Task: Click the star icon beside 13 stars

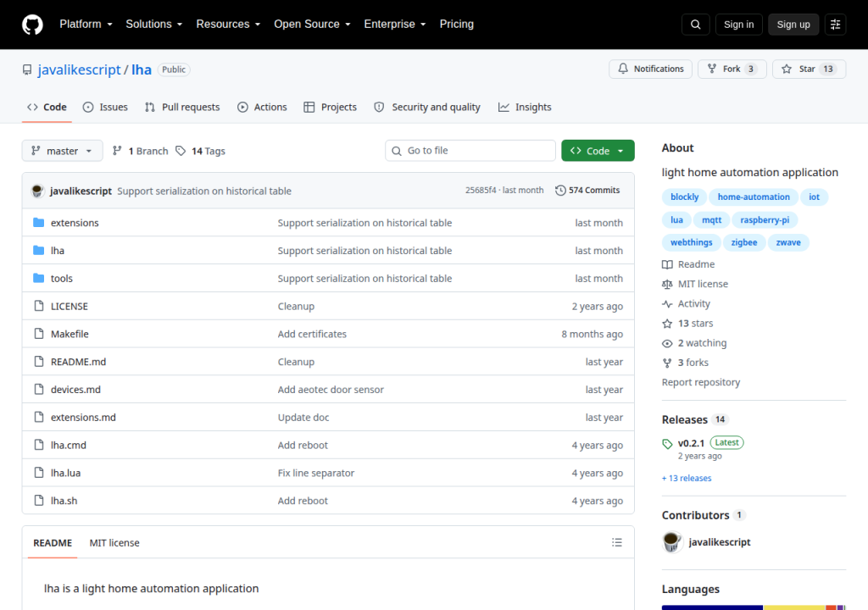Action: 667,324
